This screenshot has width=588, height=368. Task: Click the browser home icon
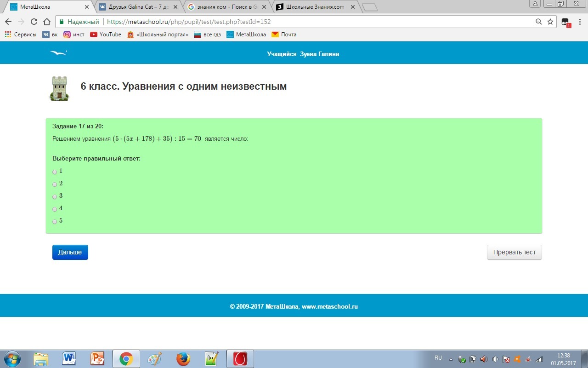pos(46,22)
